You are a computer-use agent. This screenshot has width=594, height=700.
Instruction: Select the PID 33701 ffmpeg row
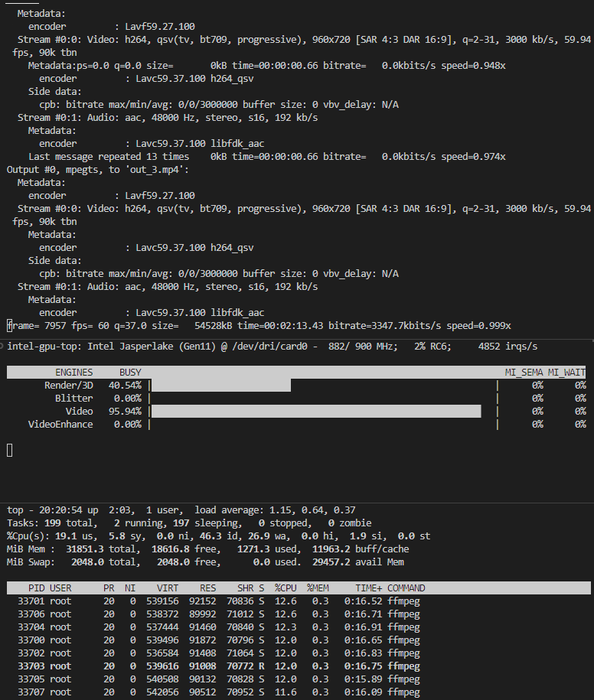[x=219, y=601]
